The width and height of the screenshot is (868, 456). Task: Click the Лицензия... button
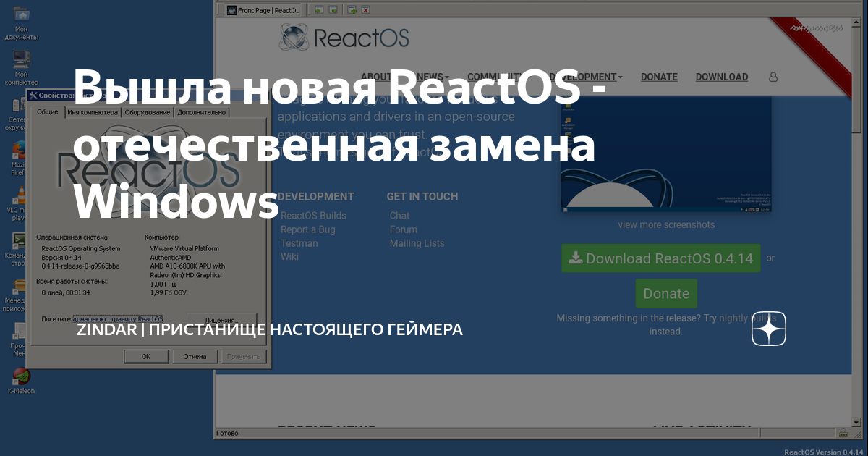[x=221, y=319]
